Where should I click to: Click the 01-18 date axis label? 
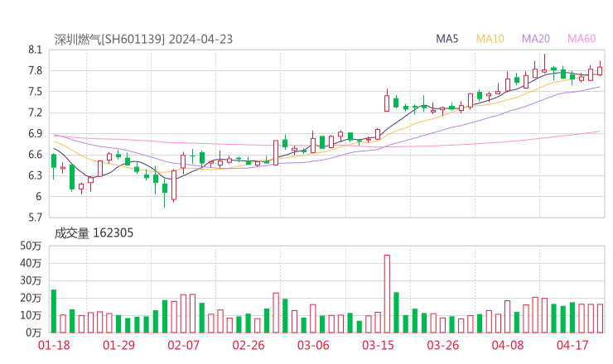pyautogui.click(x=54, y=345)
